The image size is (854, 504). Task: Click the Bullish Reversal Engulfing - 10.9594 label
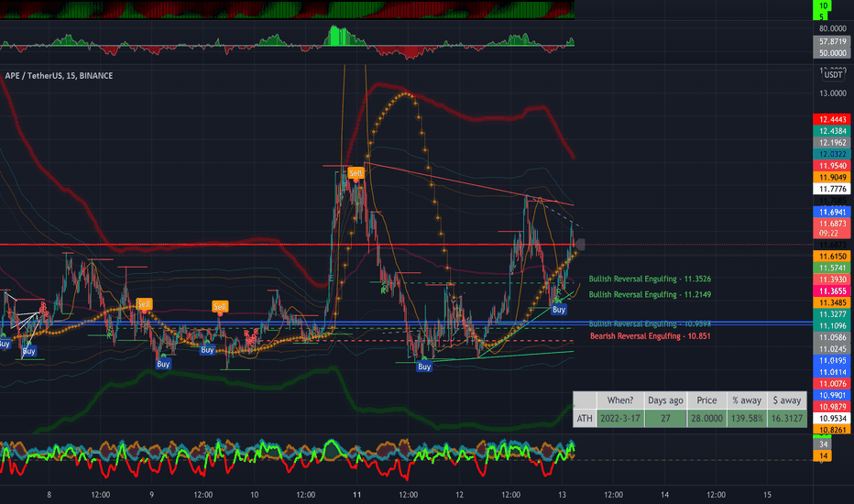(x=650, y=323)
